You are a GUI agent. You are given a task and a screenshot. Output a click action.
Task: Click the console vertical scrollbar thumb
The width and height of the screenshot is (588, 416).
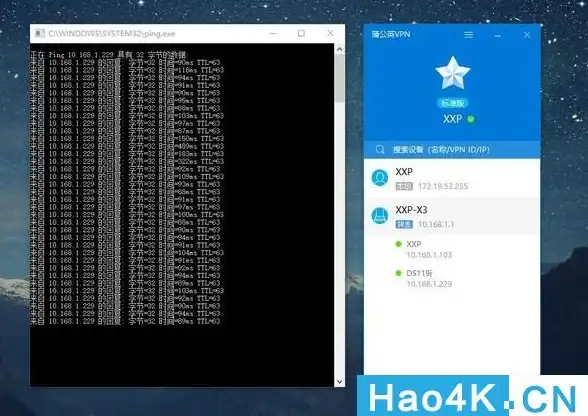[x=339, y=79]
